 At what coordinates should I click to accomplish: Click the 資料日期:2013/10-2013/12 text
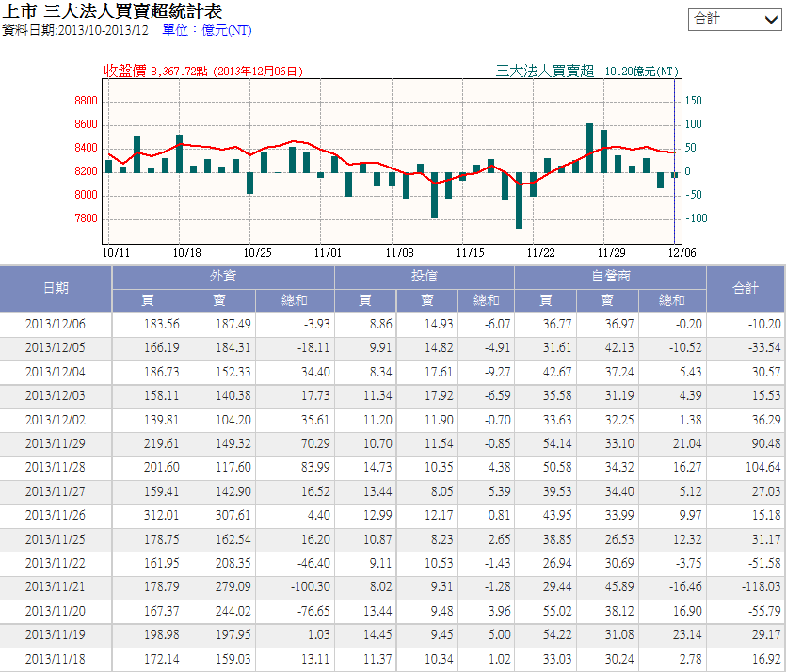tap(75, 30)
